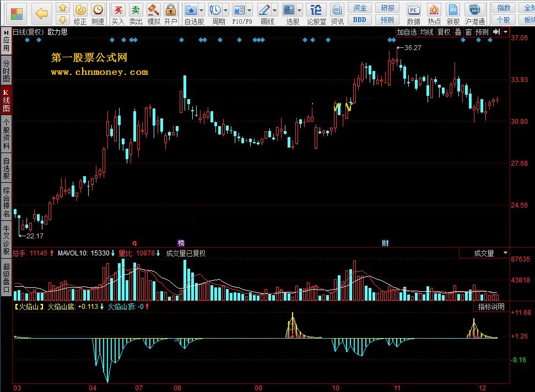Switch to K线图 sidebar tab
535x392 pixels.
tap(6, 101)
